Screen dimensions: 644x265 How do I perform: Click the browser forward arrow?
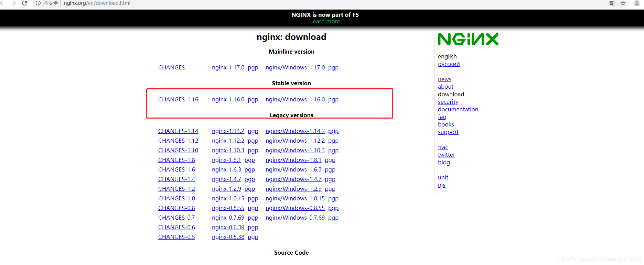point(13,3)
